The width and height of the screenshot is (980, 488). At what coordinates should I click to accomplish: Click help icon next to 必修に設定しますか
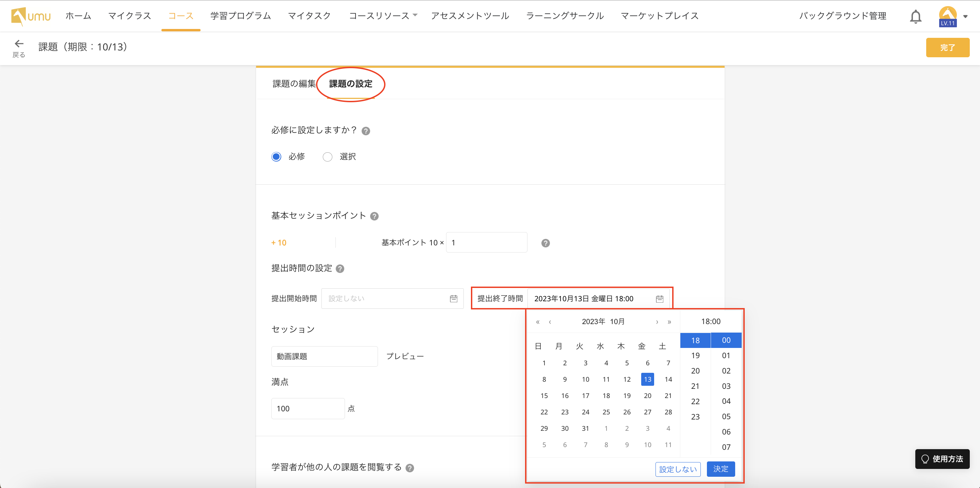point(366,131)
